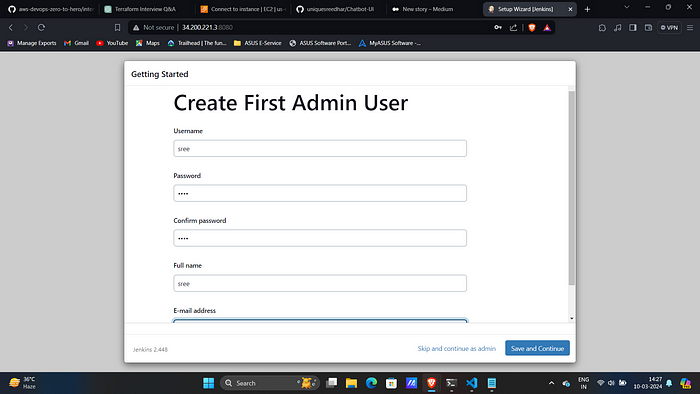Switch to Connect to instance EC2 tab

point(243,9)
